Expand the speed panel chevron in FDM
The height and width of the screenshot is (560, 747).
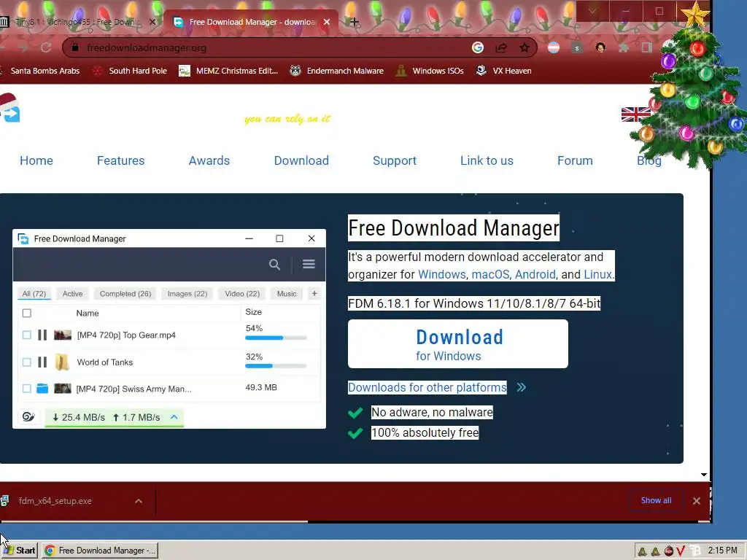174,417
